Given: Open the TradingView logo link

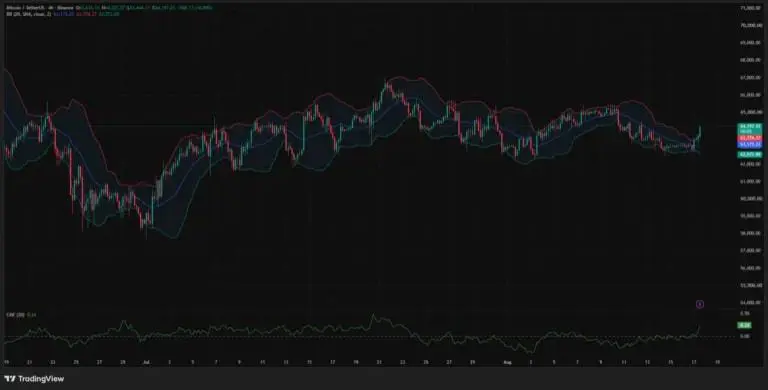Looking at the screenshot, I should [x=34, y=379].
